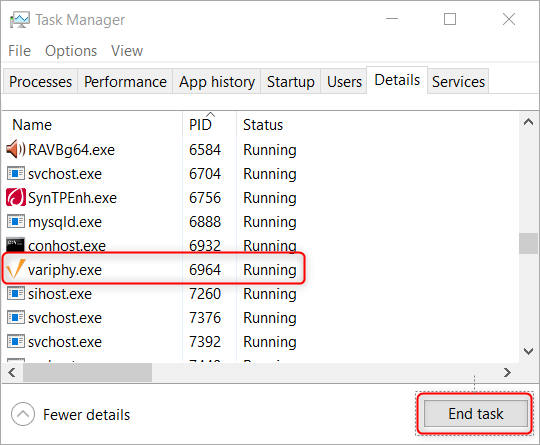Select the svchost.exe name with PID 7376
Viewport: 540px width, 445px height.
(x=65, y=318)
